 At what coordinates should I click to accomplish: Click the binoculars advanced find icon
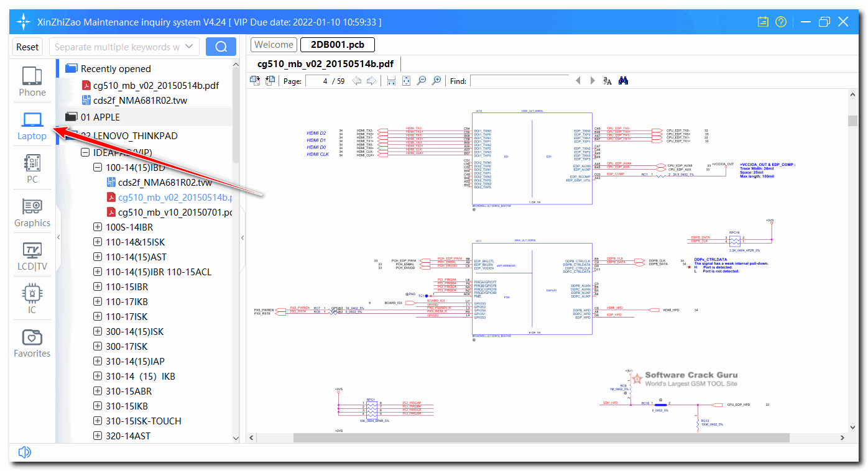tap(622, 80)
